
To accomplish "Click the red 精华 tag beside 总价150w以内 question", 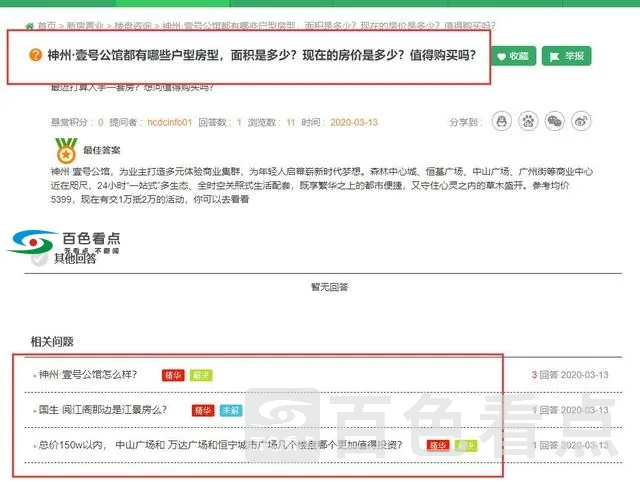I will pos(438,445).
